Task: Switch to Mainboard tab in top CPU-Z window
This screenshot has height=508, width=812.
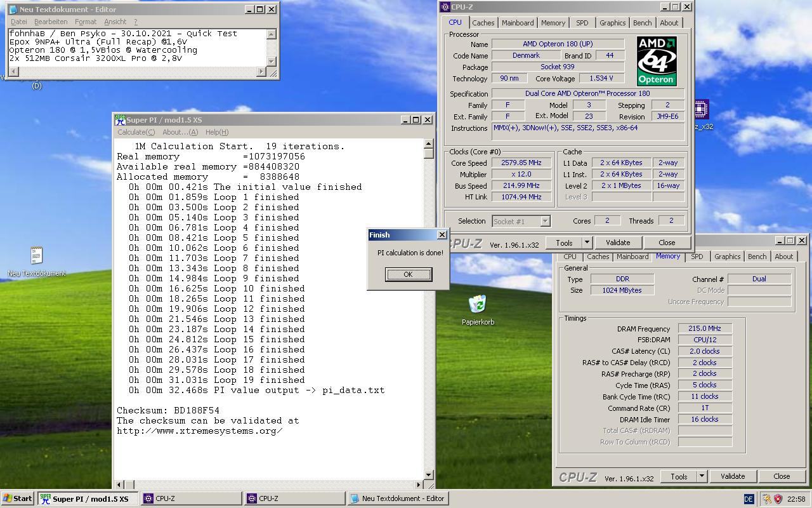Action: coord(518,22)
